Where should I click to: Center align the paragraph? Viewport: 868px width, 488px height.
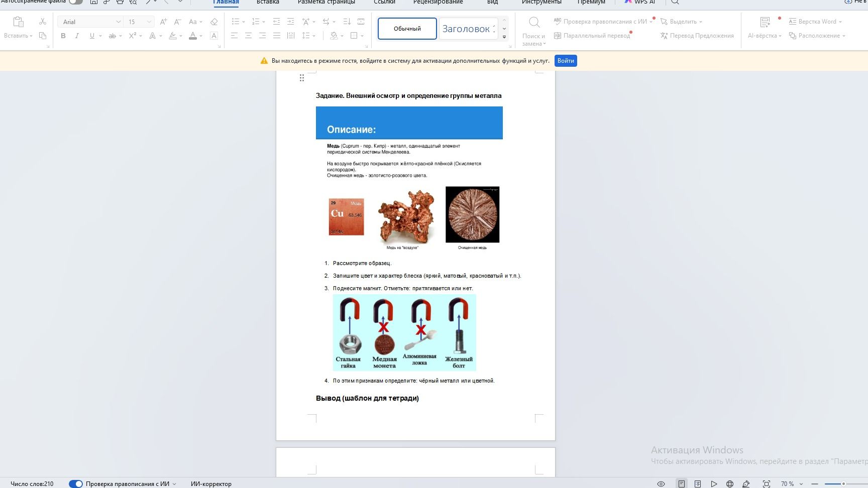tap(249, 36)
